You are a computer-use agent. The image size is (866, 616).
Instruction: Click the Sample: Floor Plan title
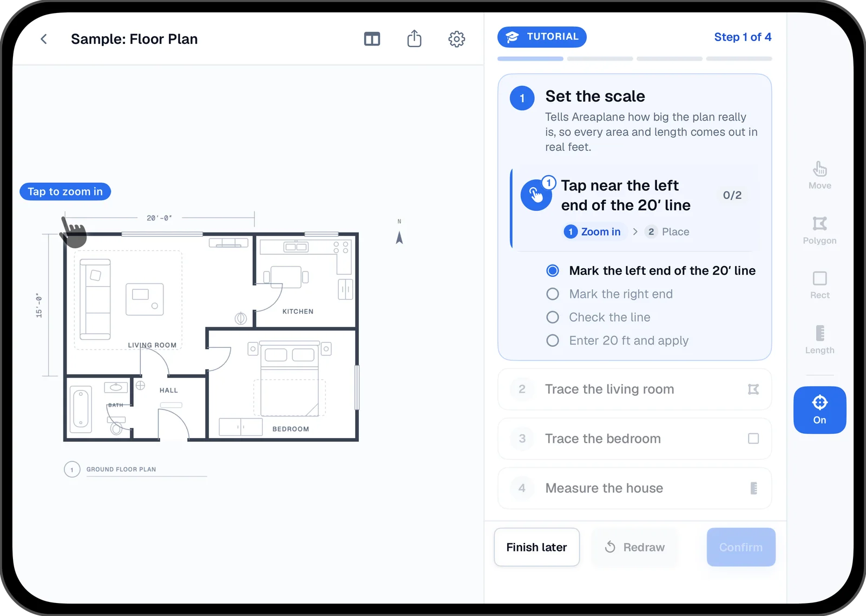click(134, 39)
